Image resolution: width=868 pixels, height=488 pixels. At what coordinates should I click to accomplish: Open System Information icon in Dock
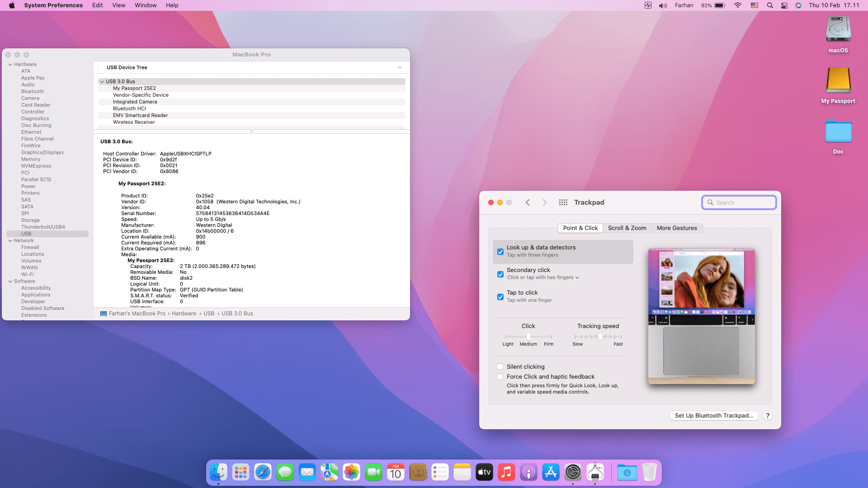(x=595, y=472)
